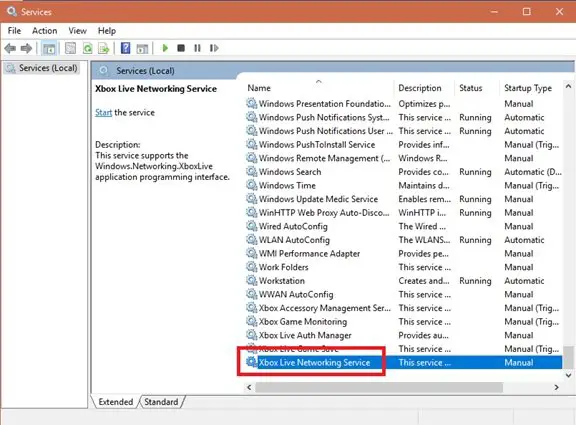This screenshot has width=576, height=425.
Task: Open the blue Help question-mark icon
Action: pyautogui.click(x=125, y=48)
